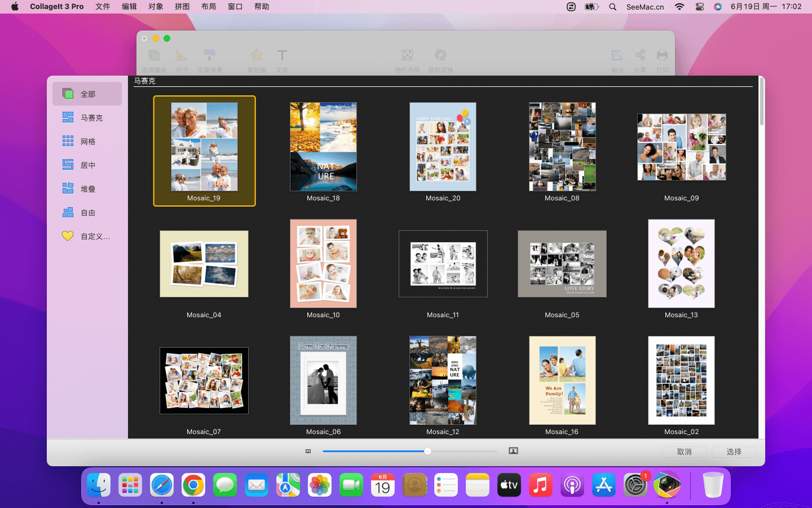
Task: Click the thumbnail size slider track
Action: (x=462, y=451)
